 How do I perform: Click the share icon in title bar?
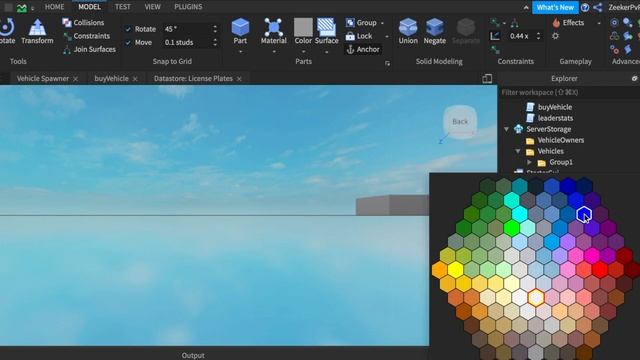(598, 7)
